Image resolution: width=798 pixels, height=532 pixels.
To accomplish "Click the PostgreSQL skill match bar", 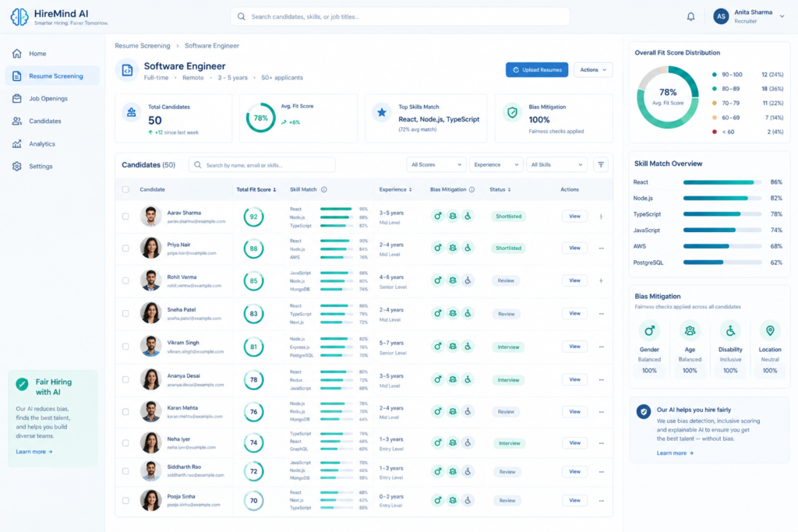I will (x=722, y=262).
